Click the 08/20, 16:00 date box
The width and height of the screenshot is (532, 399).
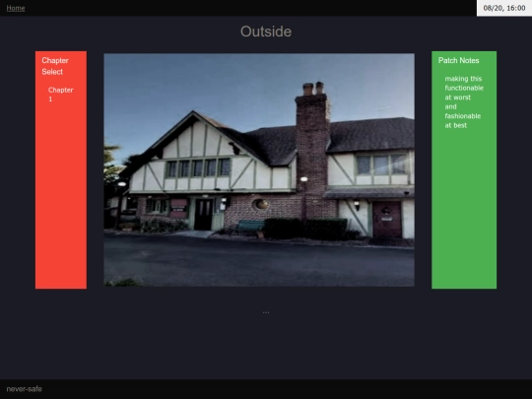504,8
